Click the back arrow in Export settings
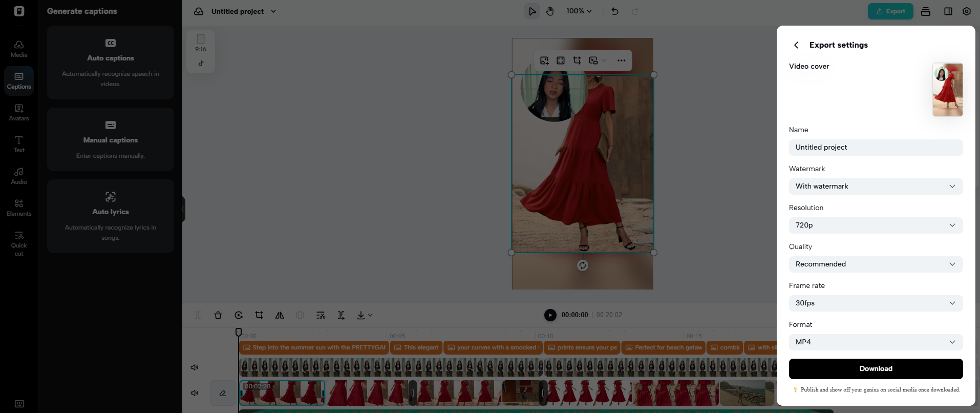Screen dimensions: 980x413 pos(796,45)
